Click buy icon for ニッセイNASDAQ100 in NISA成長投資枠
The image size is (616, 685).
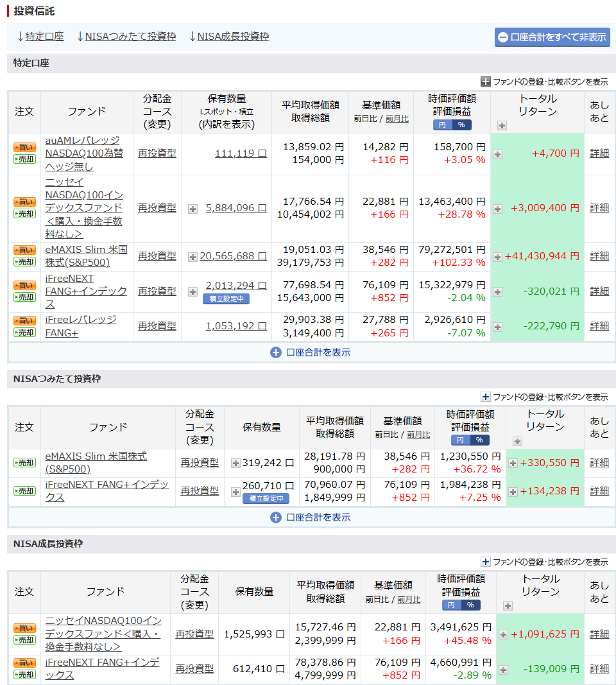(x=24, y=628)
